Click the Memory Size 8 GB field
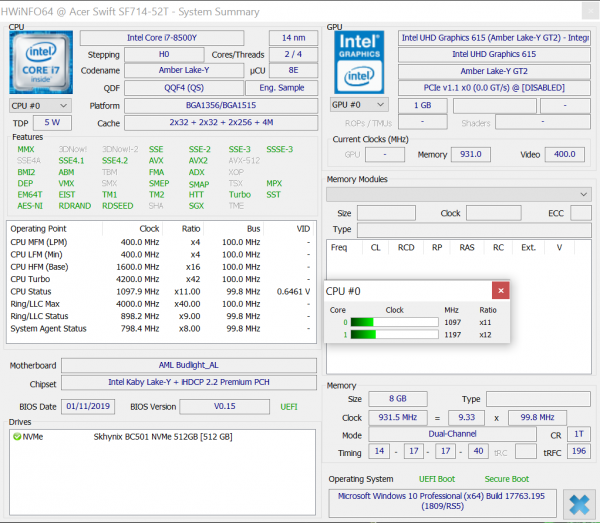 [398, 399]
